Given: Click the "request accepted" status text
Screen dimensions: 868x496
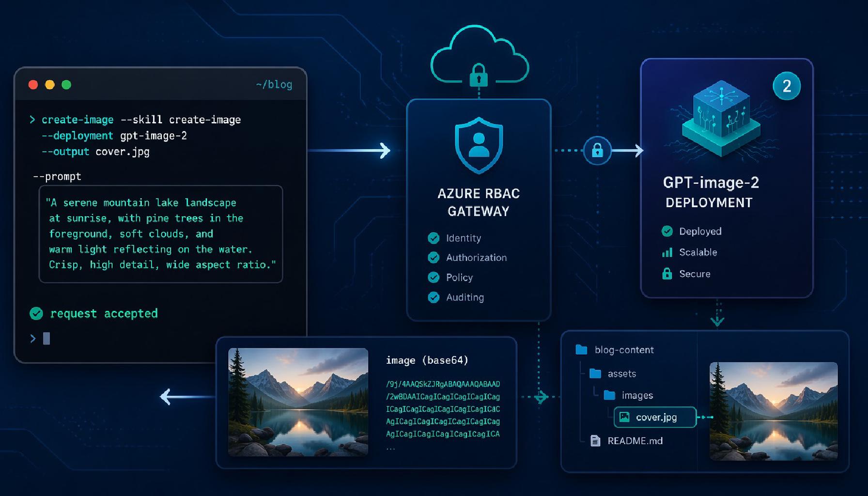Looking at the screenshot, I should [104, 314].
